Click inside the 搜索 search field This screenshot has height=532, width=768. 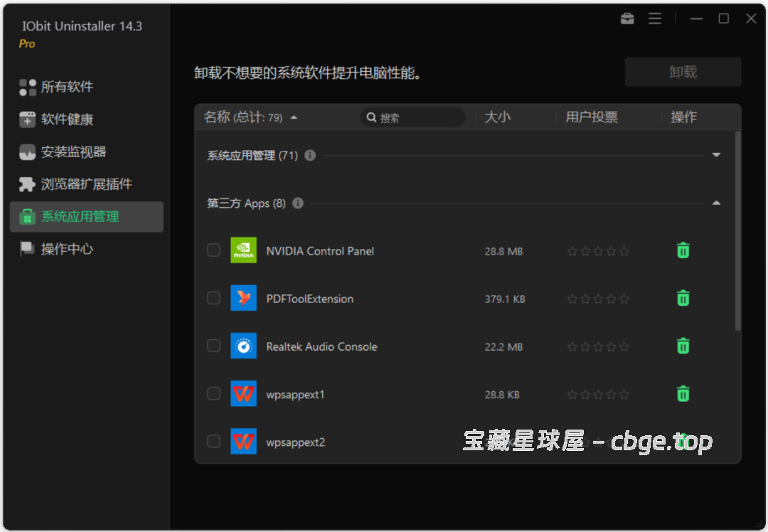(x=412, y=117)
